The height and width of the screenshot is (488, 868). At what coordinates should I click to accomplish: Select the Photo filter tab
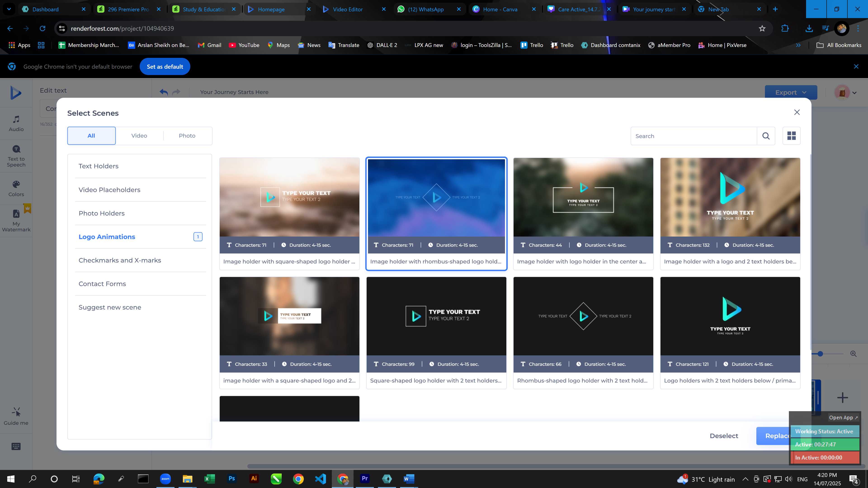click(x=187, y=136)
